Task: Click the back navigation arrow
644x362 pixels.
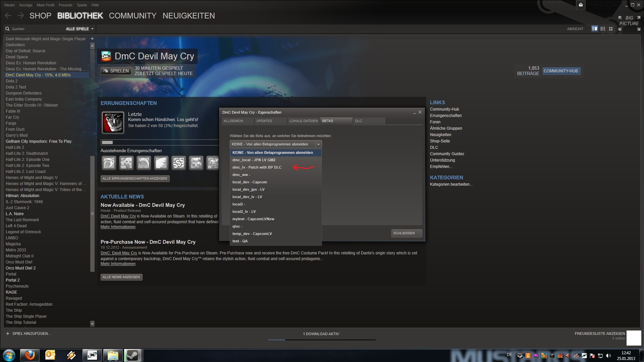Action: 8,16
